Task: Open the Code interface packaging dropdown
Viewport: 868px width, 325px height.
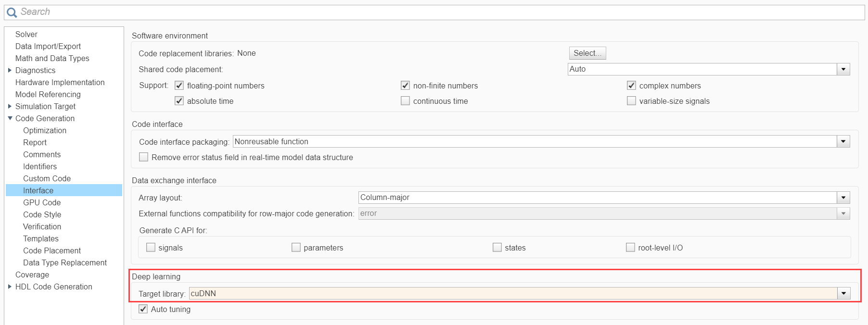Action: (843, 142)
